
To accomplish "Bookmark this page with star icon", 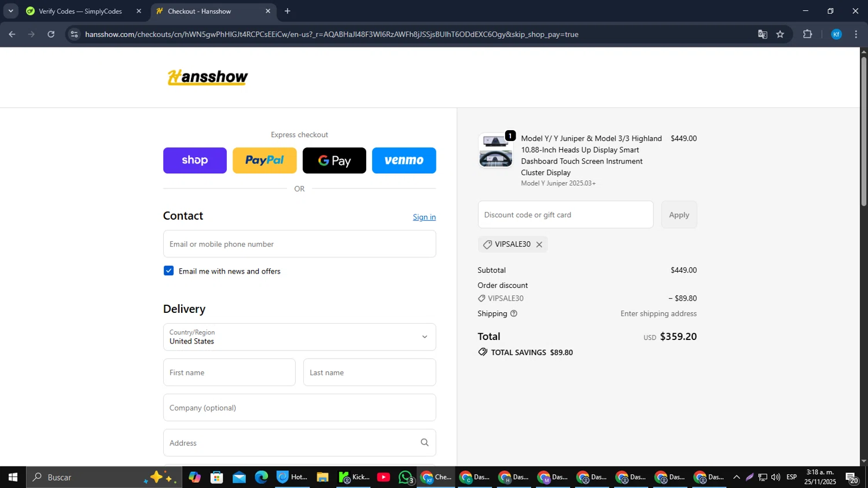I will (780, 34).
